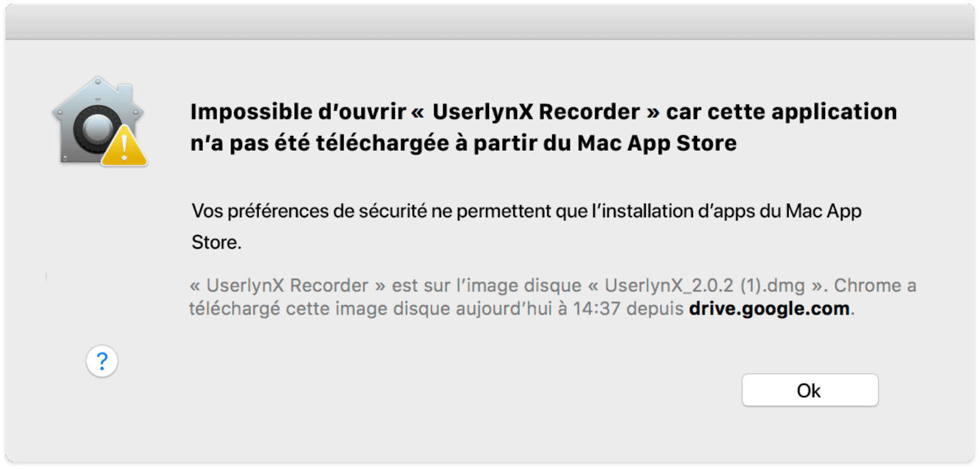Click the "UserlynX_2.0.2 (1).dmg" file name

(x=704, y=285)
